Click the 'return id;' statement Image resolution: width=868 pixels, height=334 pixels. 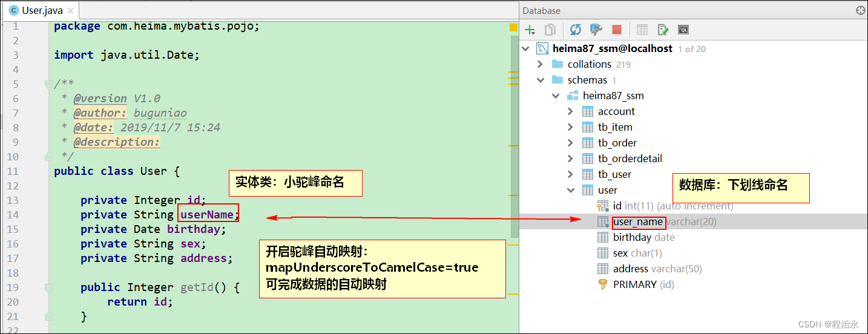coord(140,302)
